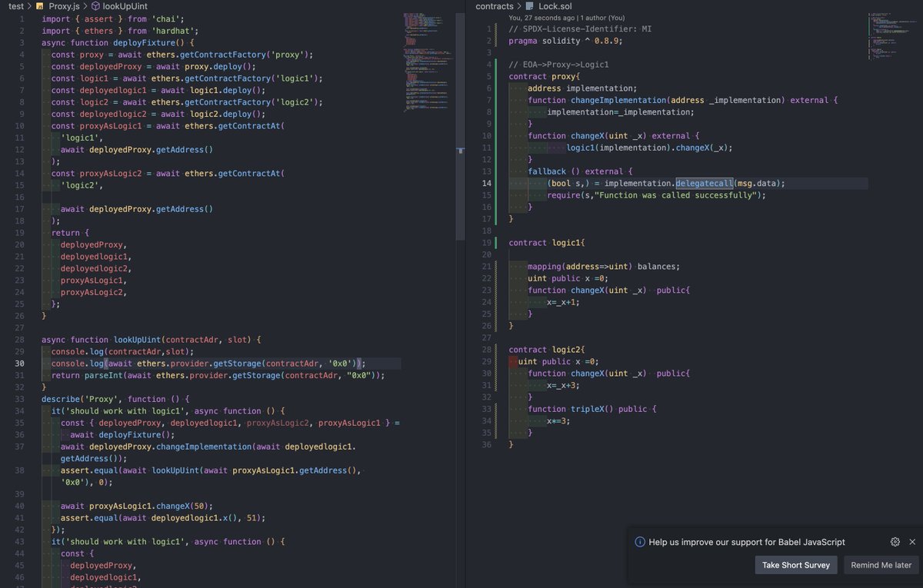The width and height of the screenshot is (923, 588).
Task: Click line number 19 in Lock.sol
Action: [486, 243]
